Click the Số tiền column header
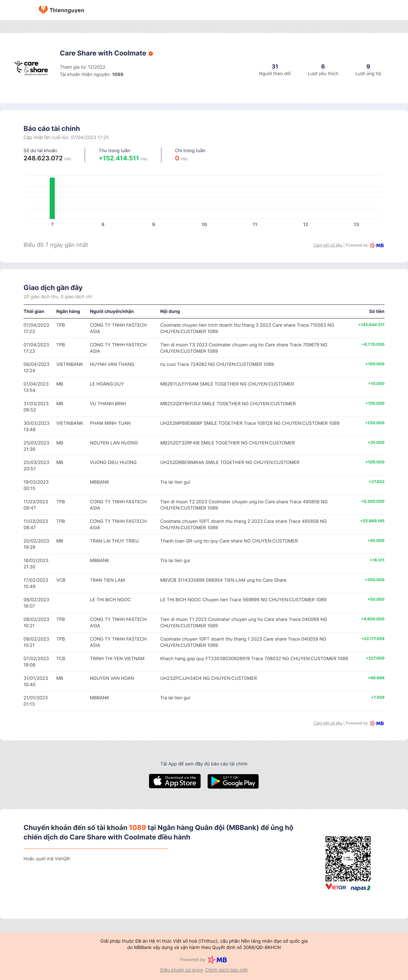Viewport: 408px width, 980px height. [376, 312]
